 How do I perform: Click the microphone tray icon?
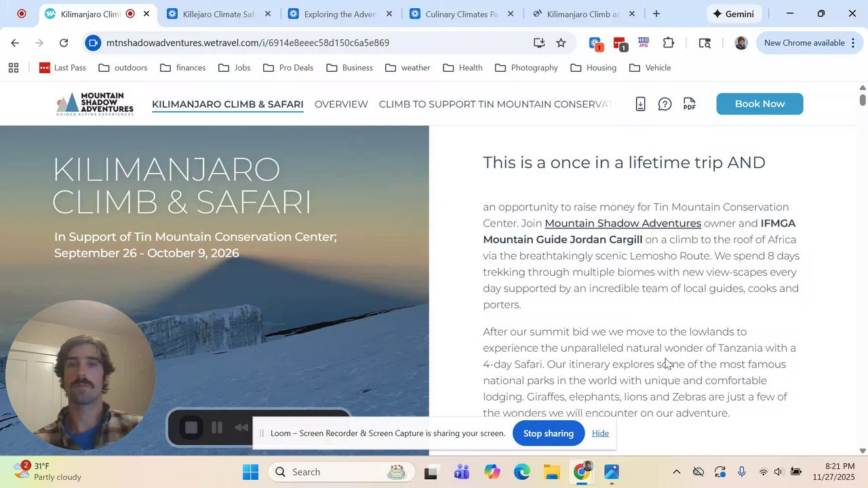[x=742, y=472]
